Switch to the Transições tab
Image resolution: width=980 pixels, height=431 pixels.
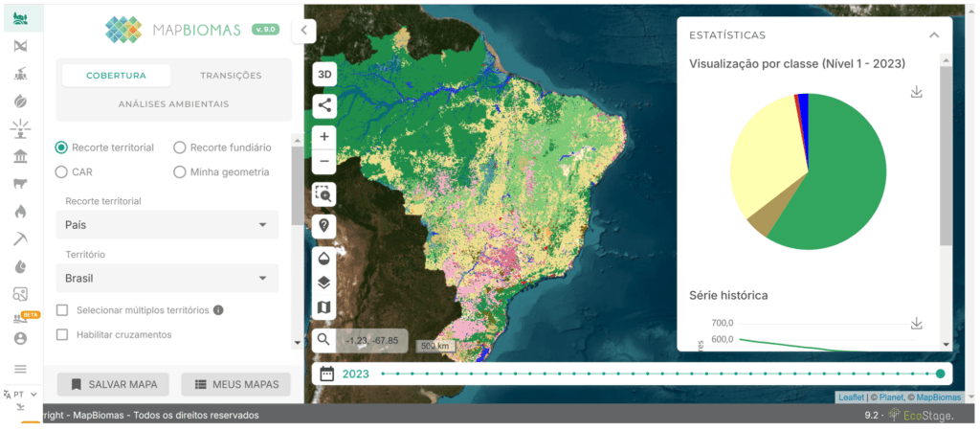(231, 76)
